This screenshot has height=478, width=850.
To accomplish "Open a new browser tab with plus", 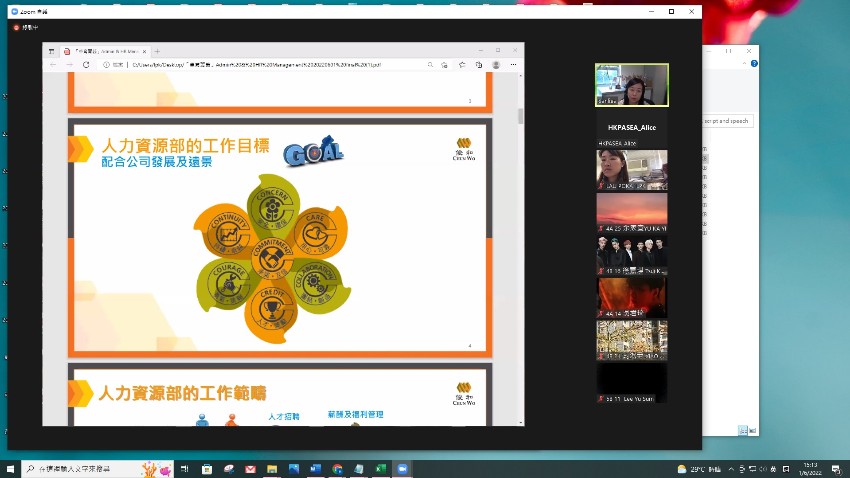I will [157, 50].
